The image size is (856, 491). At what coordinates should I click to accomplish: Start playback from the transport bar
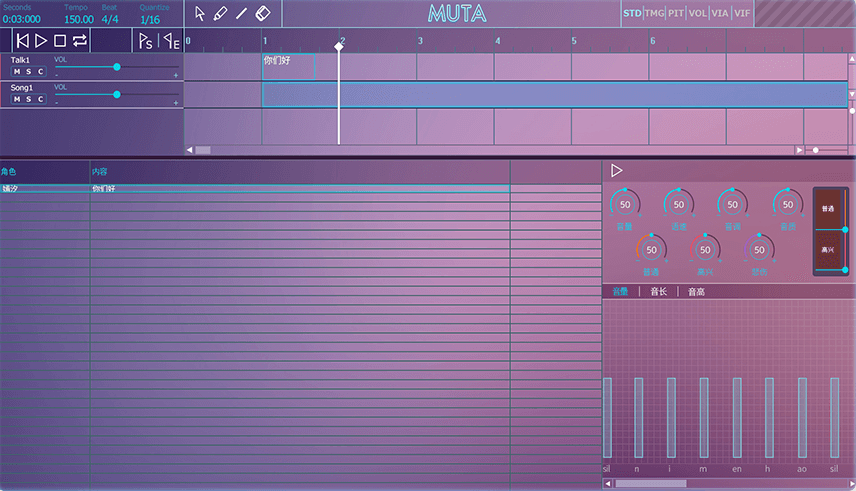pyautogui.click(x=41, y=40)
